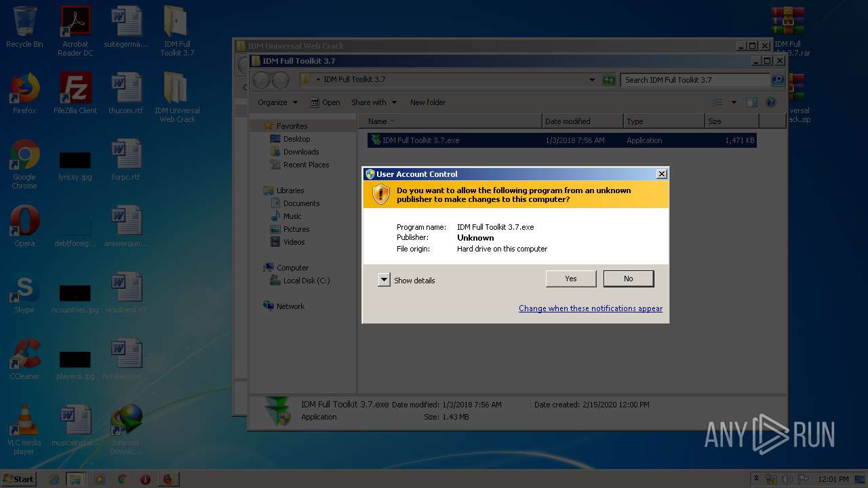Open Explorer help icon
Image resolution: width=868 pixels, height=488 pixels.
[x=771, y=102]
